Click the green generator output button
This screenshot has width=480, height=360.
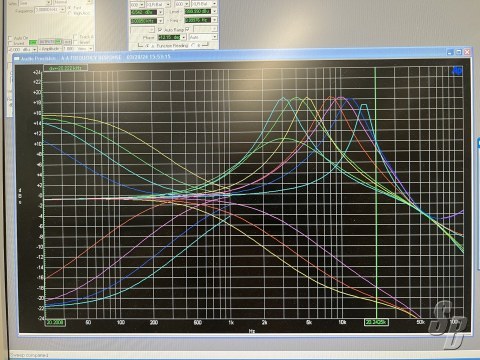pyautogui.click(x=33, y=42)
